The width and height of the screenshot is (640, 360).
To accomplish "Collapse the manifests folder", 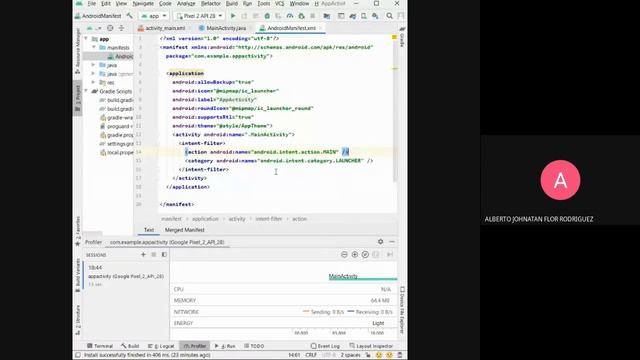I will (93, 48).
